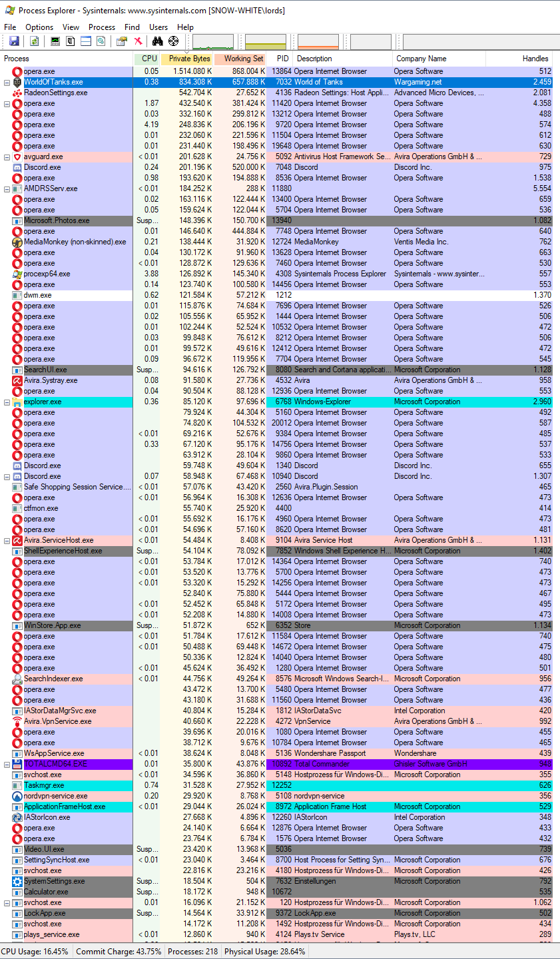
Task: Click the explorer.exe folder icon
Action: coord(17,402)
